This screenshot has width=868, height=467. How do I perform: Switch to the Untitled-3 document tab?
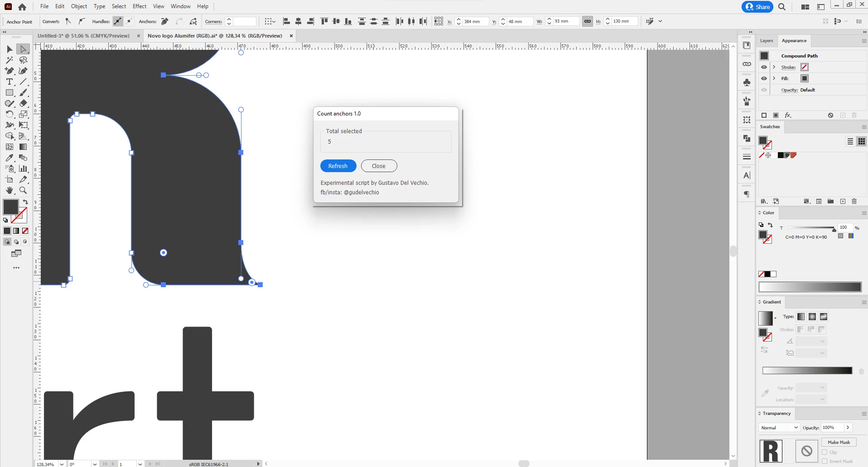[84, 36]
